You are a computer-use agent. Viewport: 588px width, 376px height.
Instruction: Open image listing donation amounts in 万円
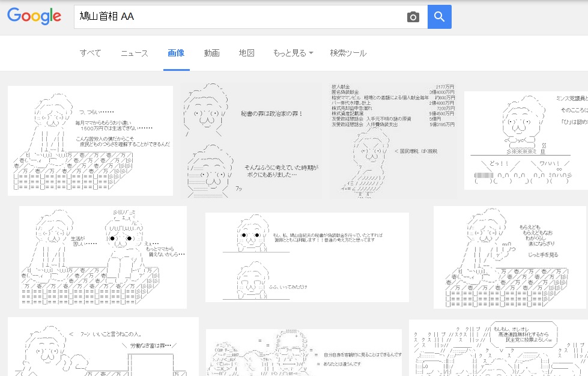coord(393,141)
